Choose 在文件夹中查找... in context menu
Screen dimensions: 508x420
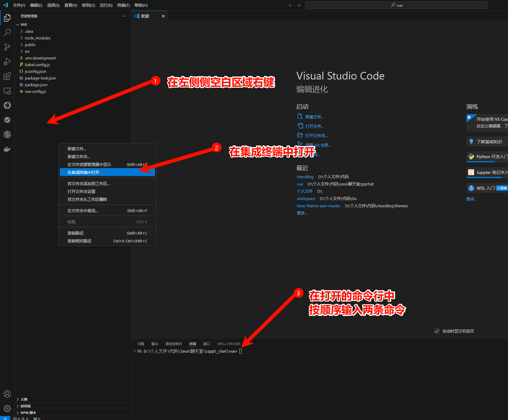pos(107,211)
